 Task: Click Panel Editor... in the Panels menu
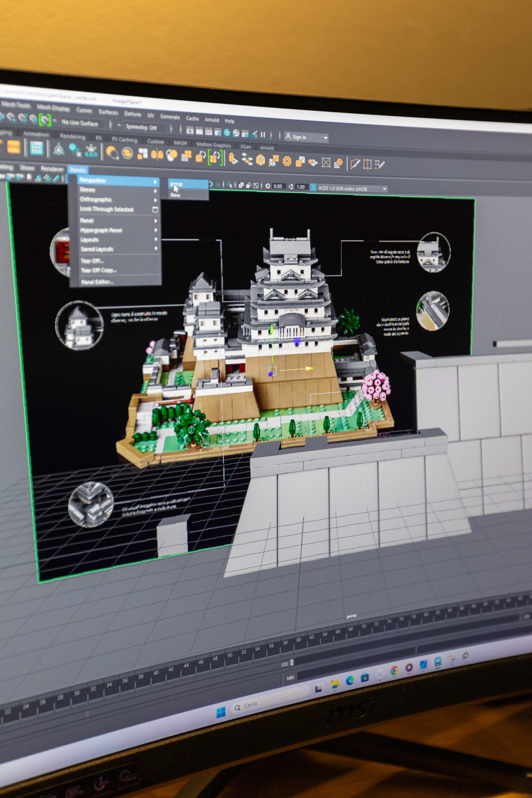[97, 281]
